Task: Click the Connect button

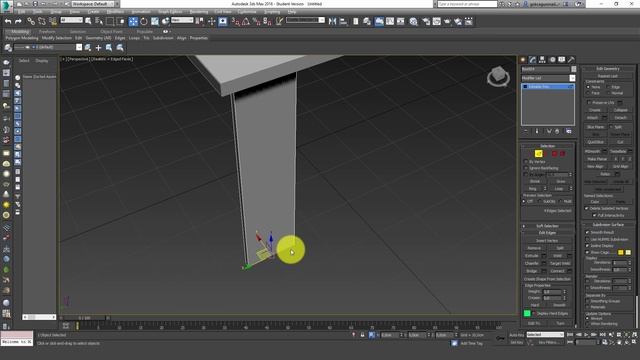Action: coord(557,271)
